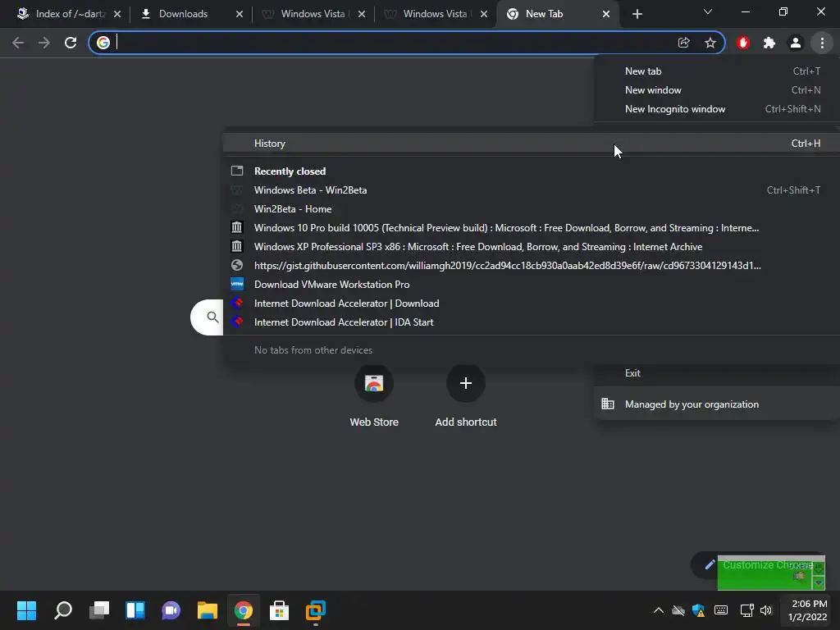This screenshot has width=840, height=630.
Task: Switch to the first Windows Vista tab
Action: point(313,14)
